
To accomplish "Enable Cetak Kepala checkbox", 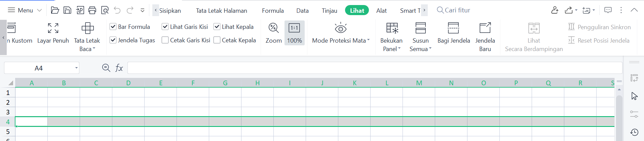I will click(x=217, y=40).
